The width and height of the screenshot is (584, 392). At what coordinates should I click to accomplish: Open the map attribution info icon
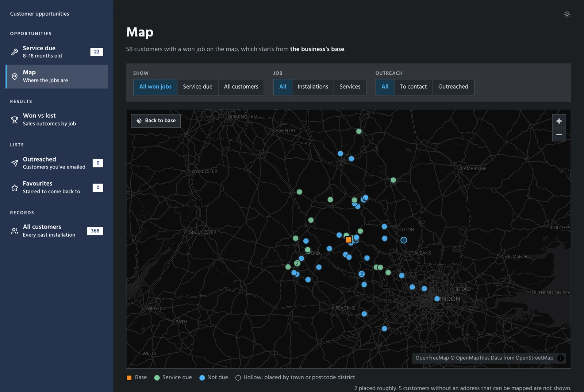point(561,358)
